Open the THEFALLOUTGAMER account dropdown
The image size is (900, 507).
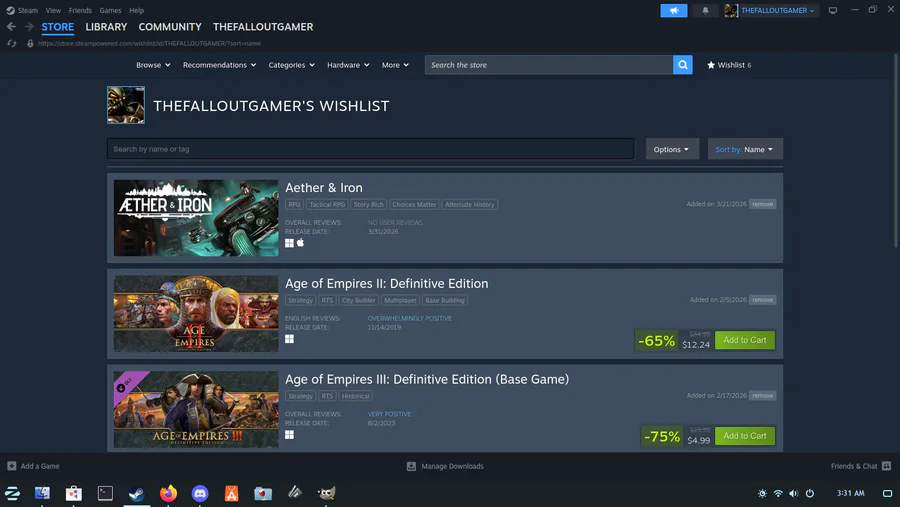777,10
